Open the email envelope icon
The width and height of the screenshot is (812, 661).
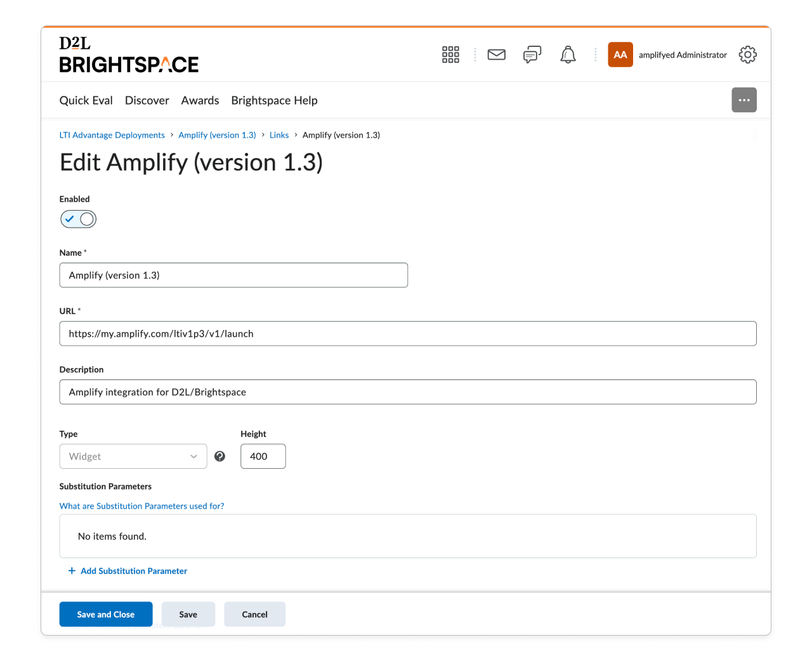coord(496,55)
